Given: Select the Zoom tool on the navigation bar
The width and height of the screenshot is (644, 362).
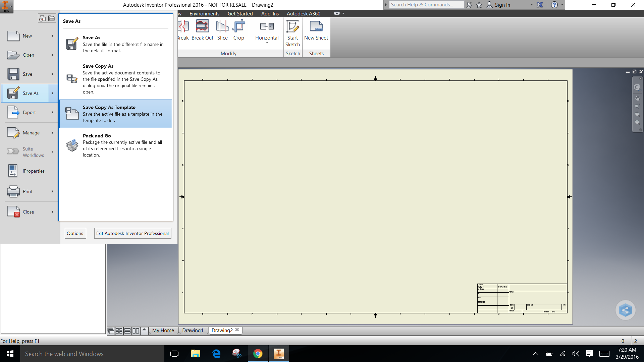Looking at the screenshot, I should (x=637, y=106).
